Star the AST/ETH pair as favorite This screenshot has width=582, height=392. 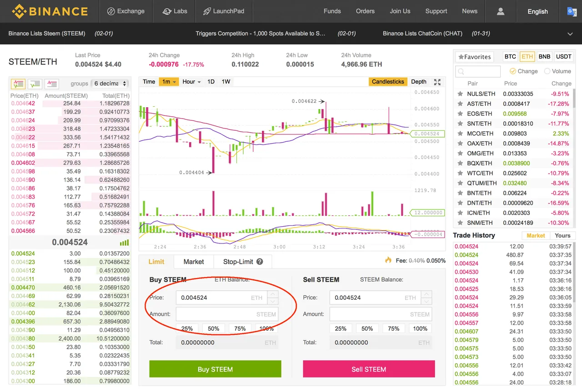(x=460, y=104)
